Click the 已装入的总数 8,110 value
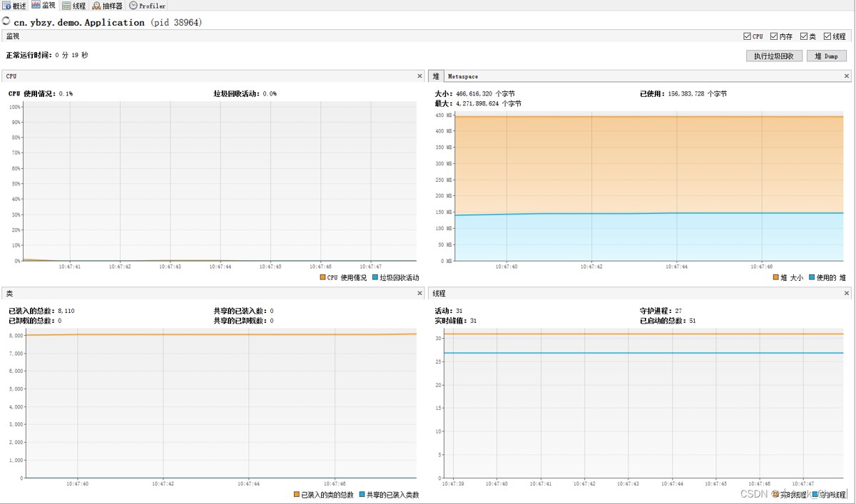Viewport: 856px width, 504px height. point(66,311)
